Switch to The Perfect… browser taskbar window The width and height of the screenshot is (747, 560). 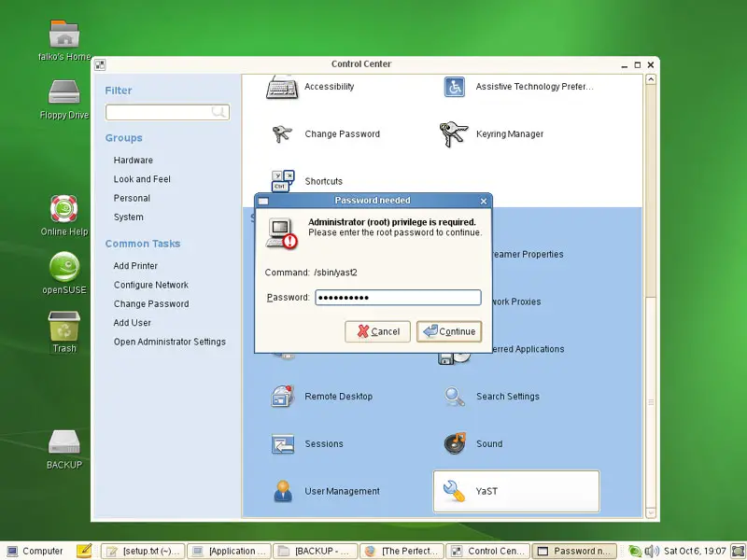pyautogui.click(x=402, y=551)
